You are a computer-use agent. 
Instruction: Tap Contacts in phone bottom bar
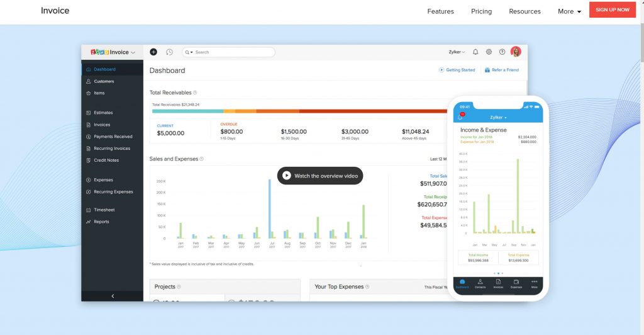[x=480, y=283]
